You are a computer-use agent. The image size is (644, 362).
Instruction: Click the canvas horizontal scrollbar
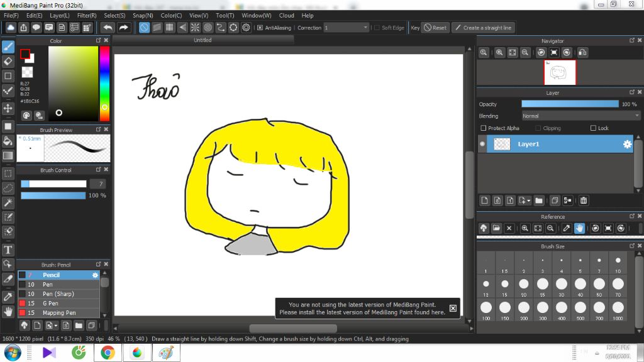tap(293, 328)
